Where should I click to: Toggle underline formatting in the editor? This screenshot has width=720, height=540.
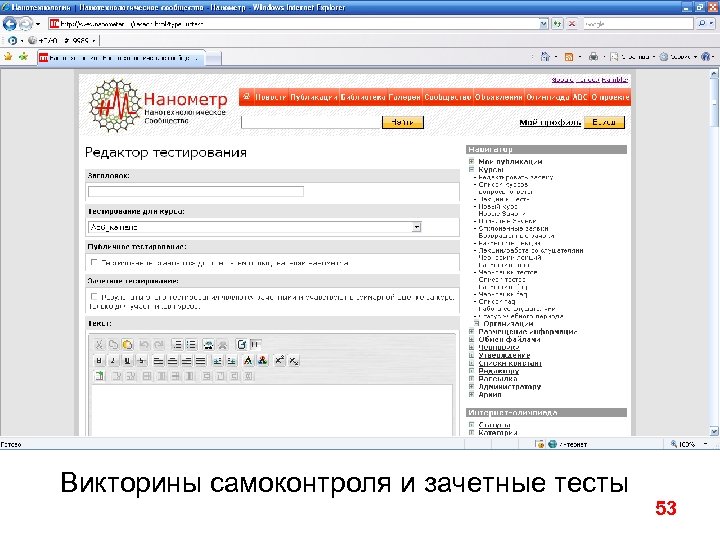127,361
